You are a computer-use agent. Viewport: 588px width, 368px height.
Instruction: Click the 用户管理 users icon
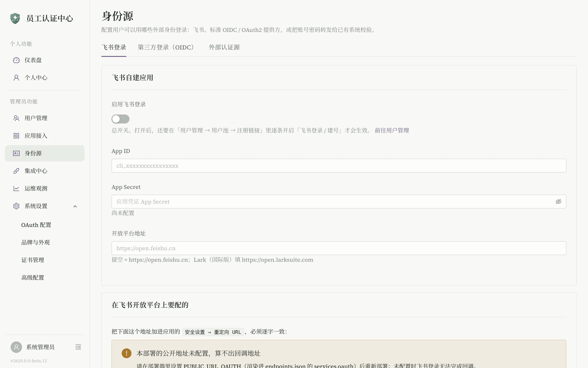pyautogui.click(x=16, y=118)
